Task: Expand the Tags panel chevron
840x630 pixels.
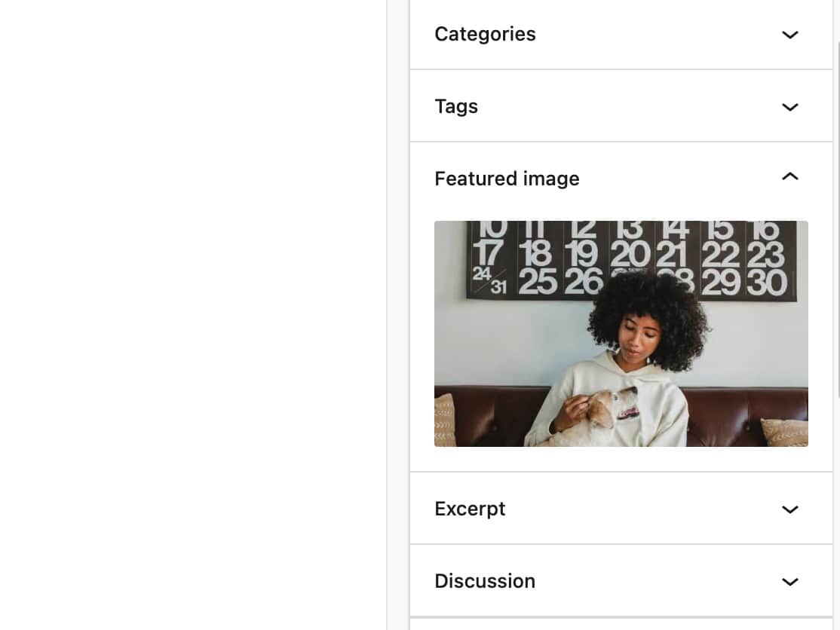Action: click(x=789, y=107)
